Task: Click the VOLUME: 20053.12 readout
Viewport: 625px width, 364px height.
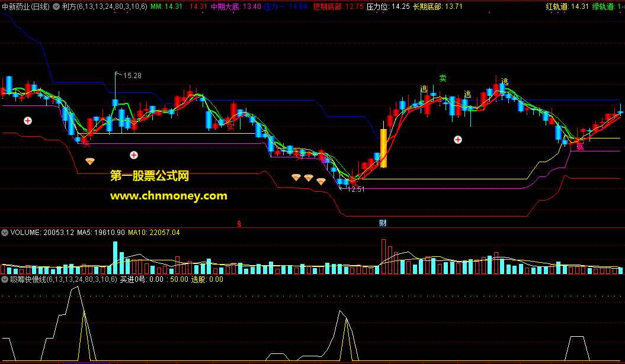Action: [42, 232]
